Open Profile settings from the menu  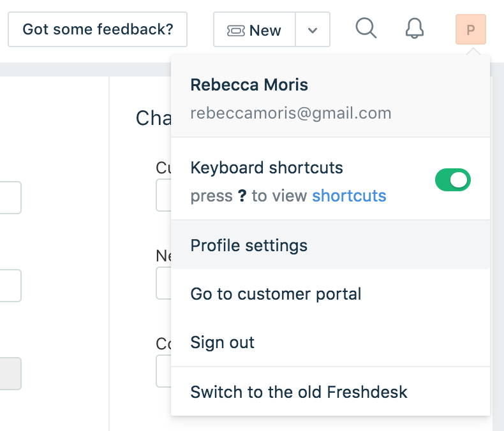pyautogui.click(x=249, y=245)
